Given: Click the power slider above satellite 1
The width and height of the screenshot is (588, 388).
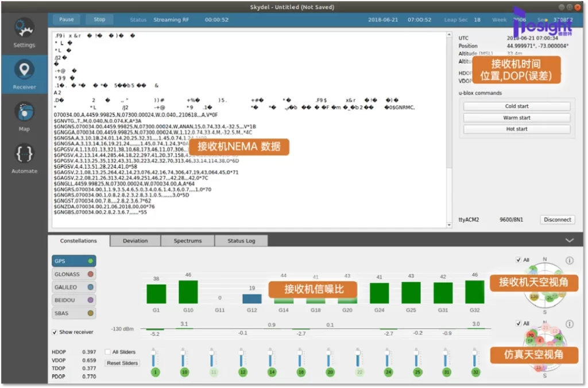Looking at the screenshot, I should pos(153,357).
